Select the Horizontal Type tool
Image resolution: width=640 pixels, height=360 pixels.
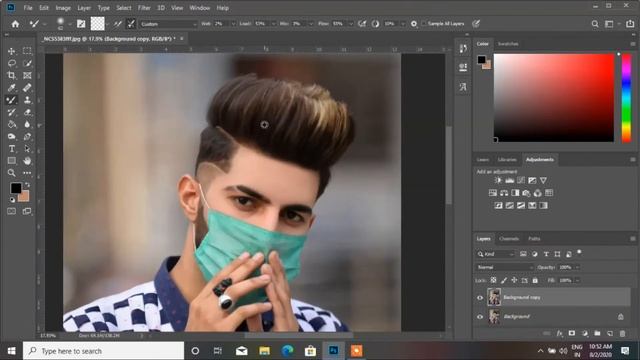click(x=11, y=149)
